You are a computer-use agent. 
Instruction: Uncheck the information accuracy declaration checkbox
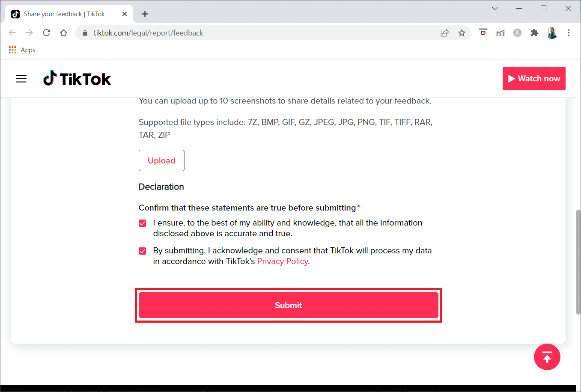click(143, 223)
